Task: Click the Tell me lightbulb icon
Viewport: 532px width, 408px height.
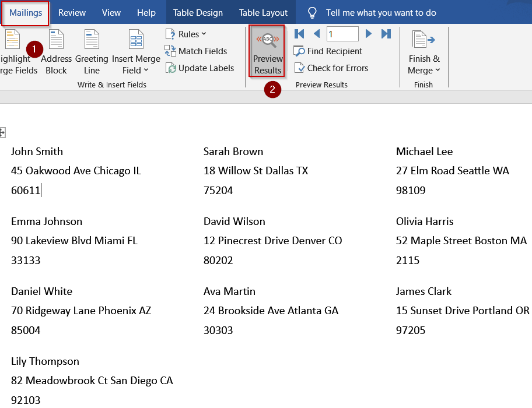Action: pos(312,13)
